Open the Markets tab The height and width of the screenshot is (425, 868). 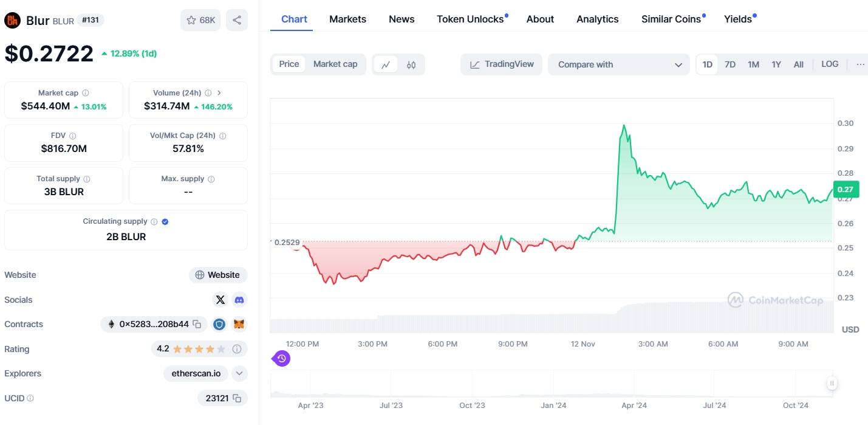coord(347,19)
